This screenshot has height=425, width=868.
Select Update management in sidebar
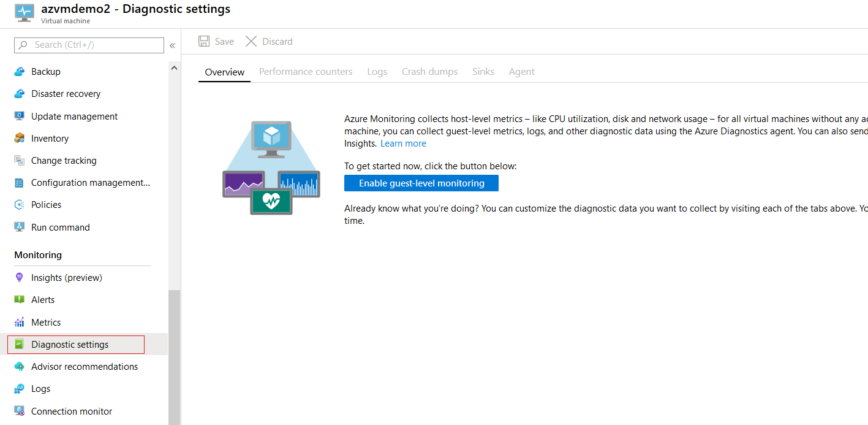(x=75, y=116)
